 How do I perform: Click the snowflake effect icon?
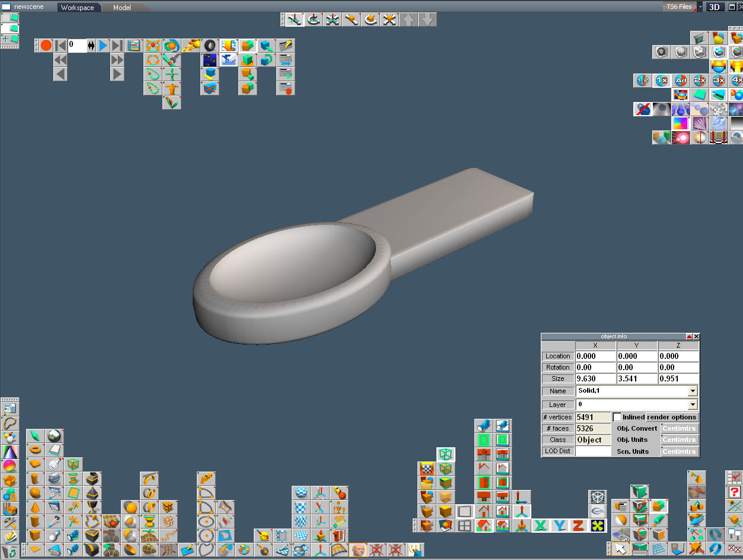tap(719, 109)
